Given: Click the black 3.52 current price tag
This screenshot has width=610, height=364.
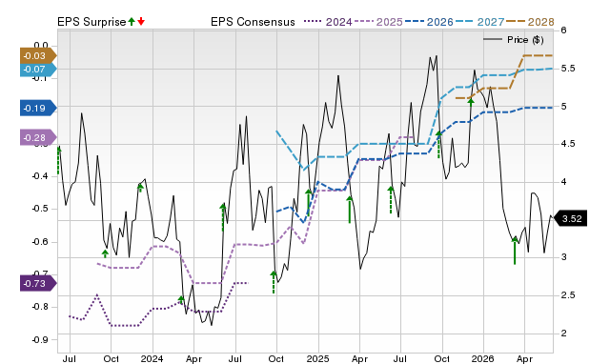Looking at the screenshot, I should pos(570,218).
